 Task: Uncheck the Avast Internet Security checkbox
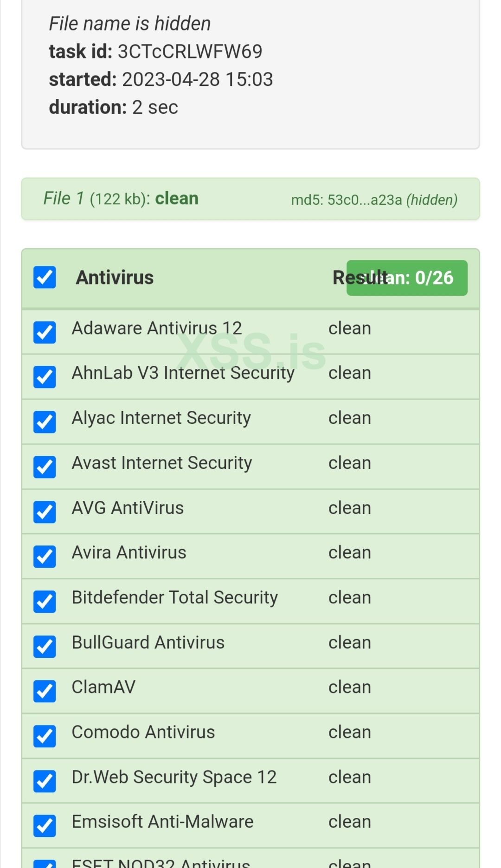pyautogui.click(x=45, y=467)
